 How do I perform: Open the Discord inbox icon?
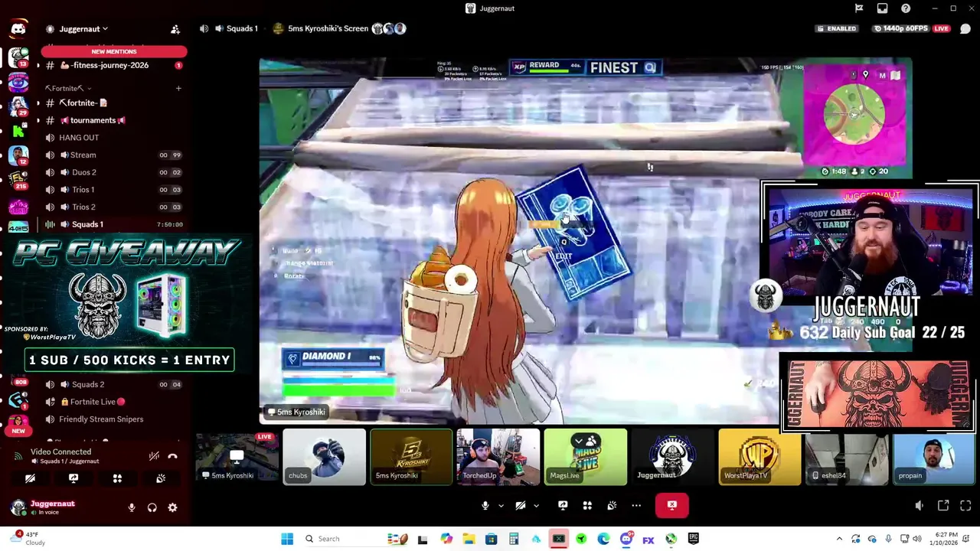point(882,8)
